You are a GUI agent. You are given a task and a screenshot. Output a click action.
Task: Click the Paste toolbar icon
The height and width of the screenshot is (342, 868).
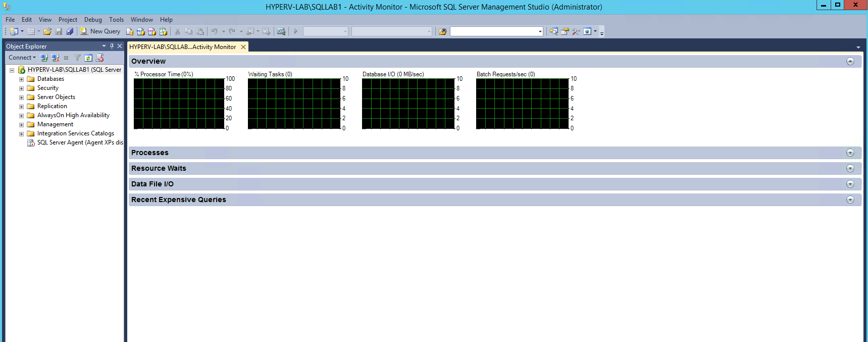200,31
